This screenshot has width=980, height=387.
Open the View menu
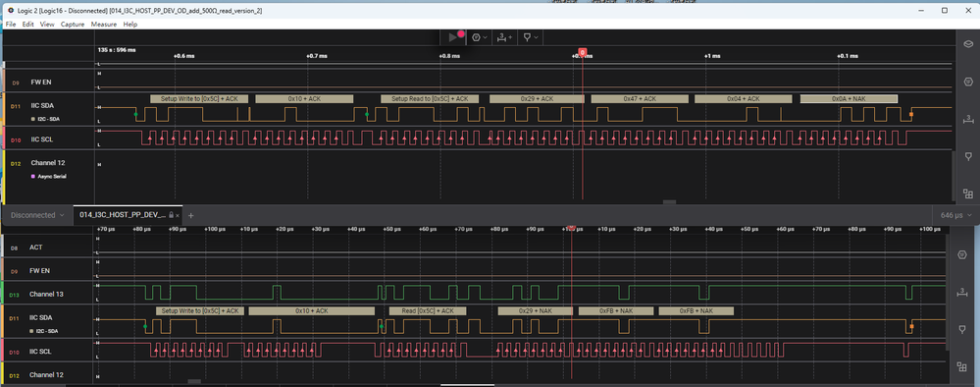tap(47, 24)
